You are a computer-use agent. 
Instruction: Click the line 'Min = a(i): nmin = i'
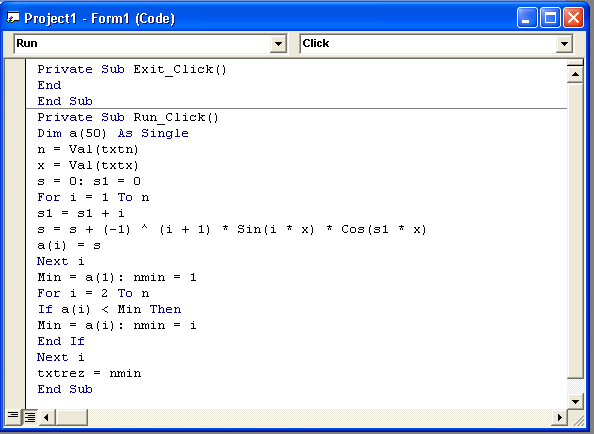[x=117, y=325]
